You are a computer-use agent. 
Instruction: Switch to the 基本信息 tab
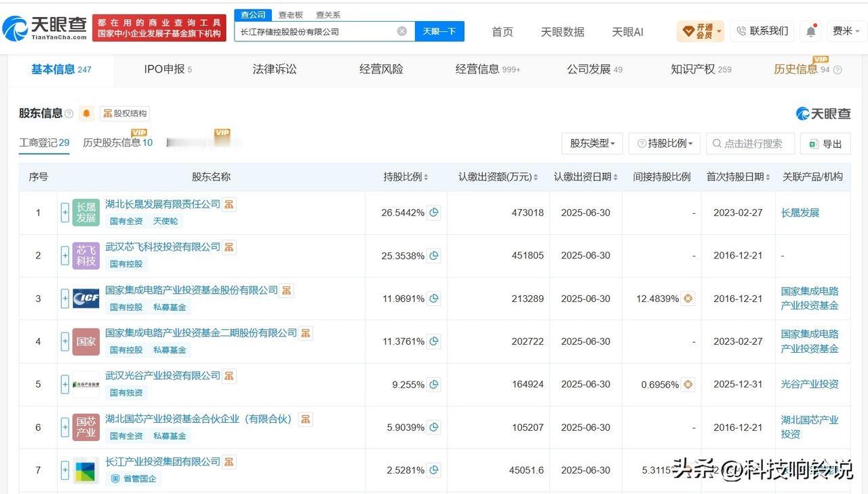(x=61, y=69)
